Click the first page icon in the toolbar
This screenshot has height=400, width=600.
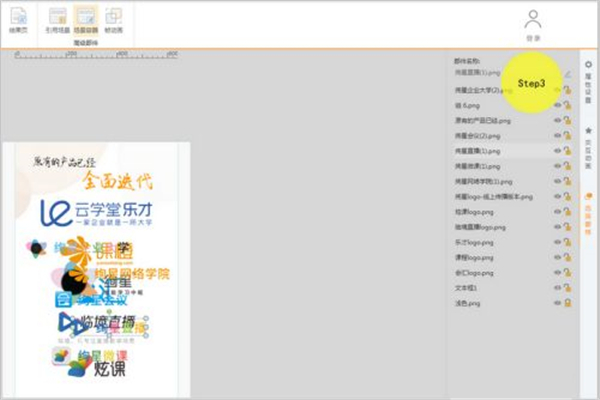click(18, 19)
